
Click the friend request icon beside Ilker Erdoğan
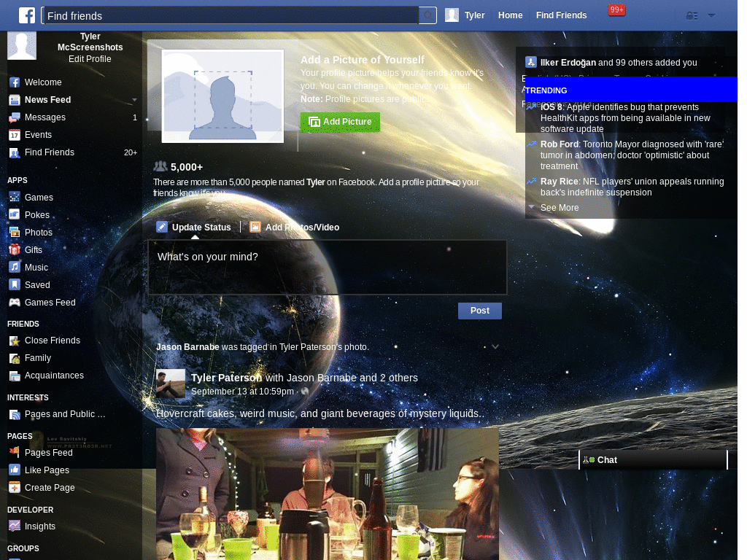pyautogui.click(x=531, y=63)
